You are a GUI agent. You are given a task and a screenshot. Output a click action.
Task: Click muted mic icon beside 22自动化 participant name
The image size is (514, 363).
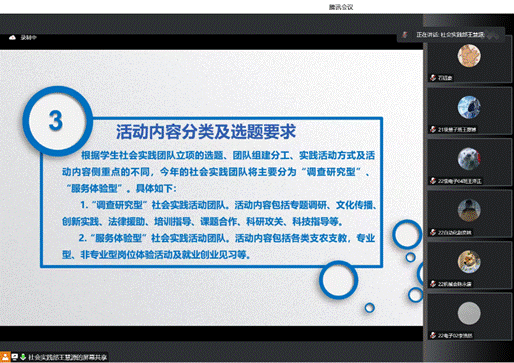[433, 232]
